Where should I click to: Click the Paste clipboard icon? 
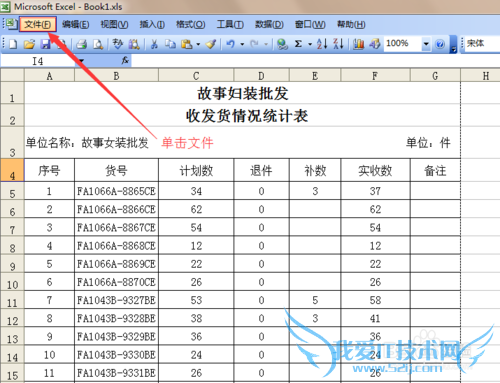point(187,44)
